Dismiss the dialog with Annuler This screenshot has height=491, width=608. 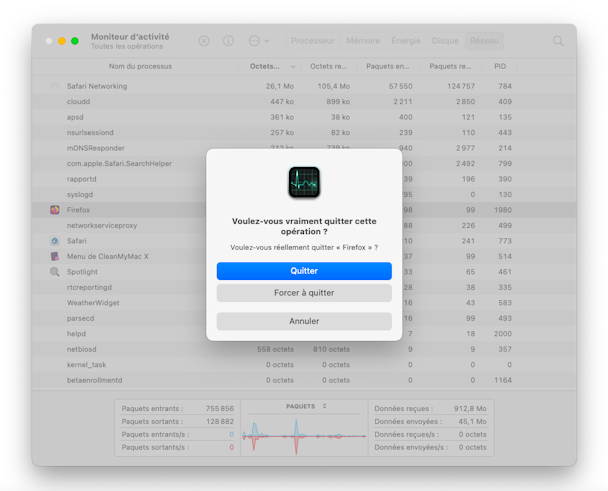pos(304,321)
